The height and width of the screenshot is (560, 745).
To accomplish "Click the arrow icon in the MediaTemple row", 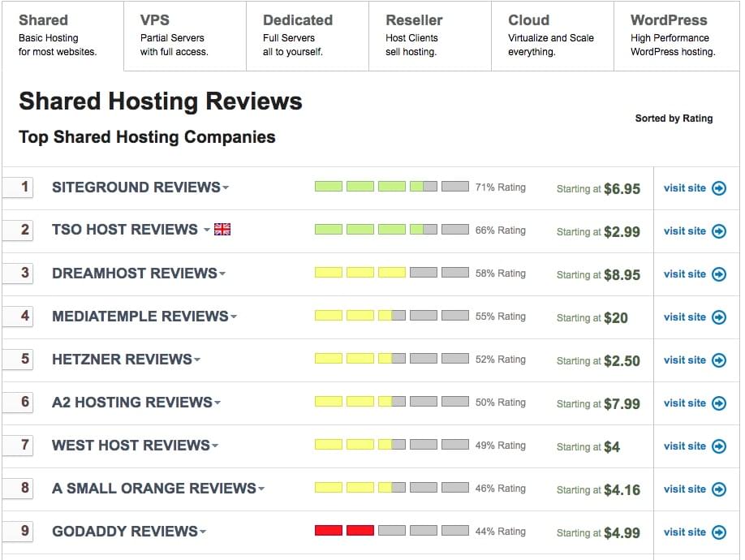I will 718,317.
